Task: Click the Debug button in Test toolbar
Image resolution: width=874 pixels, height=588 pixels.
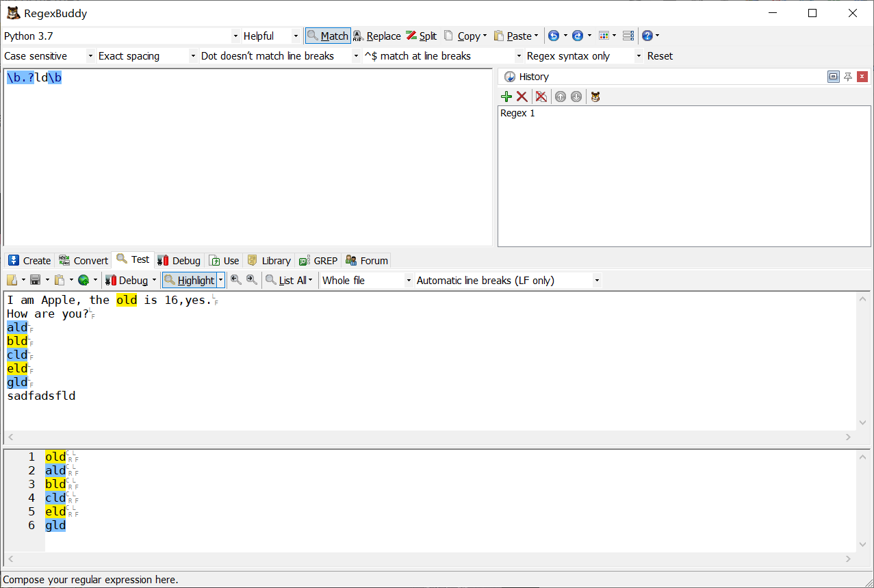Action: point(127,280)
